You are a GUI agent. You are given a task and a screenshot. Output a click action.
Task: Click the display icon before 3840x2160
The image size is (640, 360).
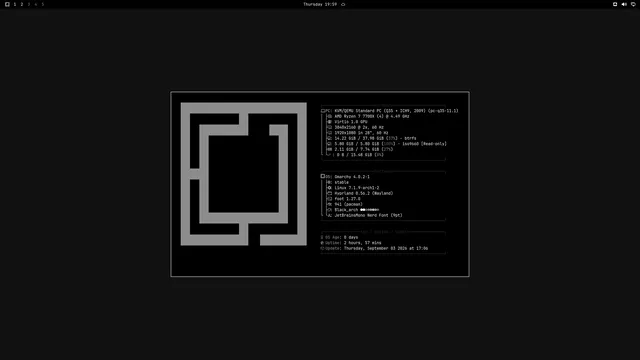(330, 127)
